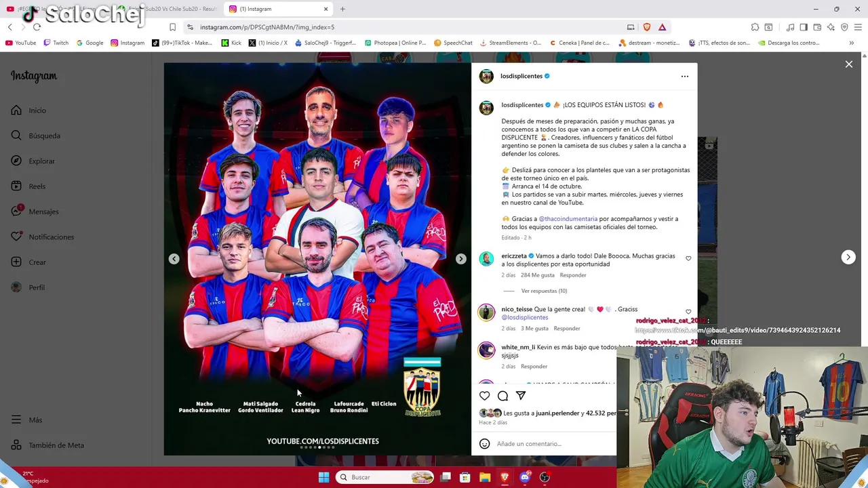Close the post dialog with X
Screen dimensions: 868x488
point(849,64)
